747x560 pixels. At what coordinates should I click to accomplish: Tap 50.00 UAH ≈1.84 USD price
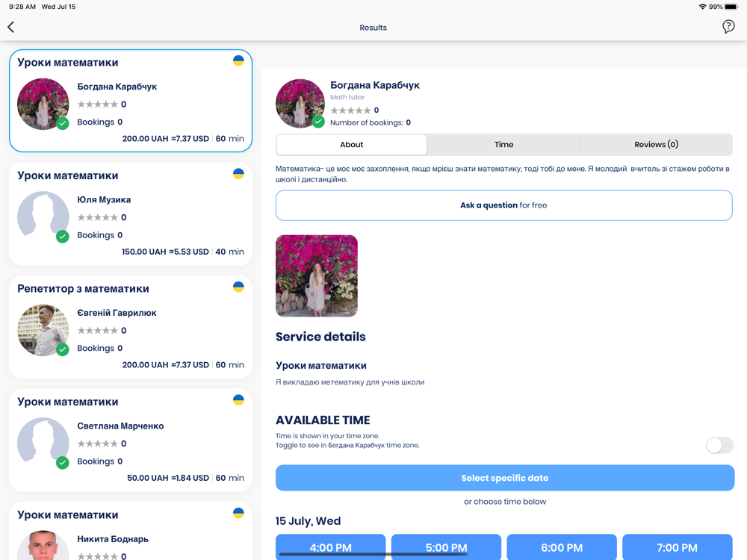pos(167,478)
